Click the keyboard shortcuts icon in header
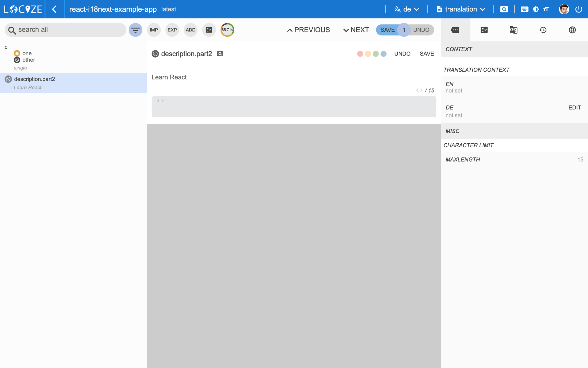Screen dimensions: 588x368 (524, 9)
